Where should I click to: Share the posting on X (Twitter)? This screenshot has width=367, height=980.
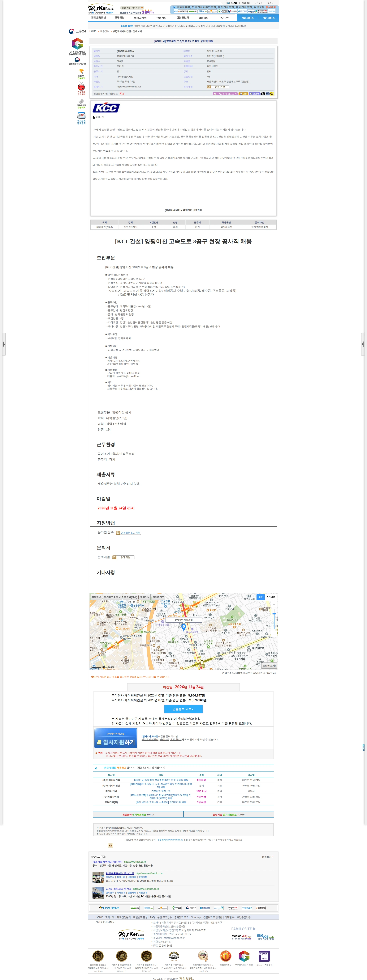click(263, 94)
